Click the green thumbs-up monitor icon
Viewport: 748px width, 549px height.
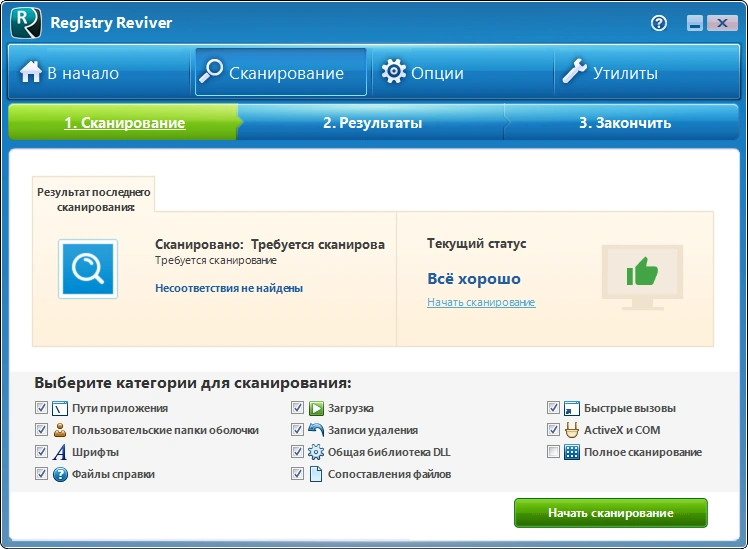click(x=642, y=277)
